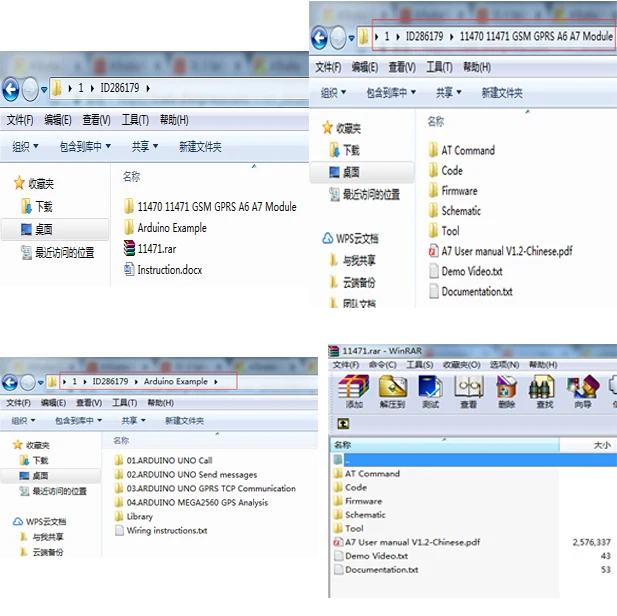617x616 pixels.
Task: Select 02.ARDUINO UNO Send messages folder
Action: click(186, 474)
